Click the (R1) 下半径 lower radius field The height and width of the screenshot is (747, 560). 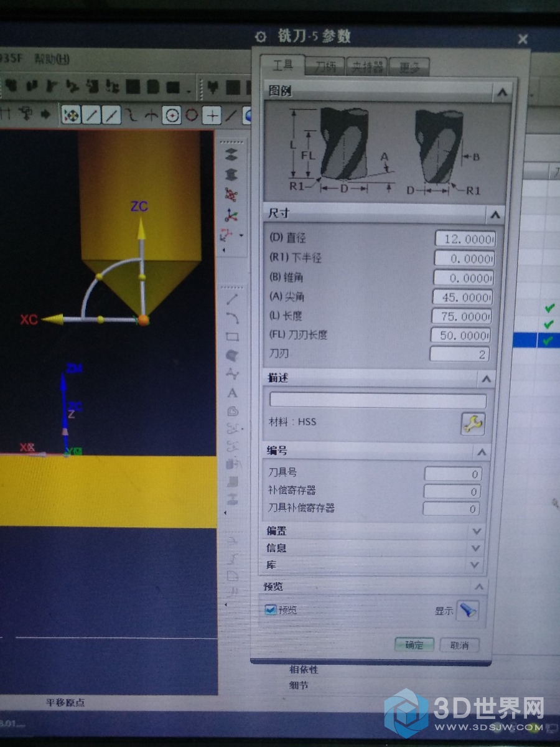coord(464,258)
